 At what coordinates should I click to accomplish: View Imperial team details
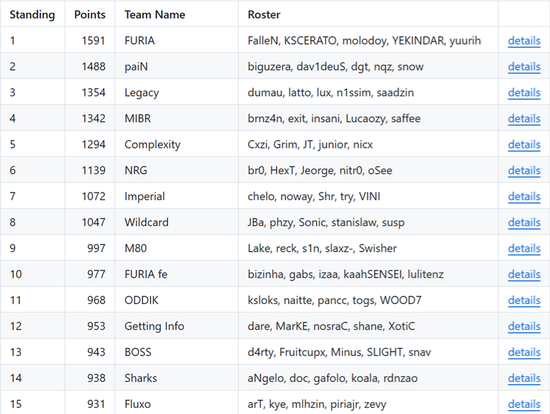524,196
